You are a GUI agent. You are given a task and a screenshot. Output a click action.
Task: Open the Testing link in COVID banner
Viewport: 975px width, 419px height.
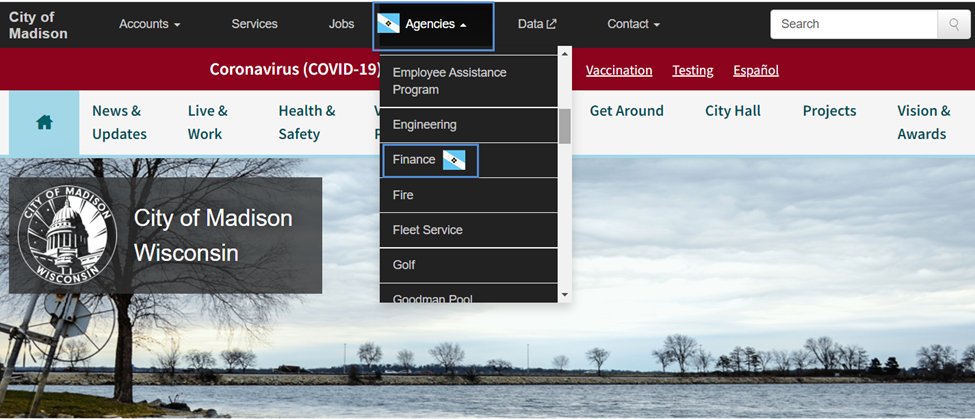coord(693,70)
